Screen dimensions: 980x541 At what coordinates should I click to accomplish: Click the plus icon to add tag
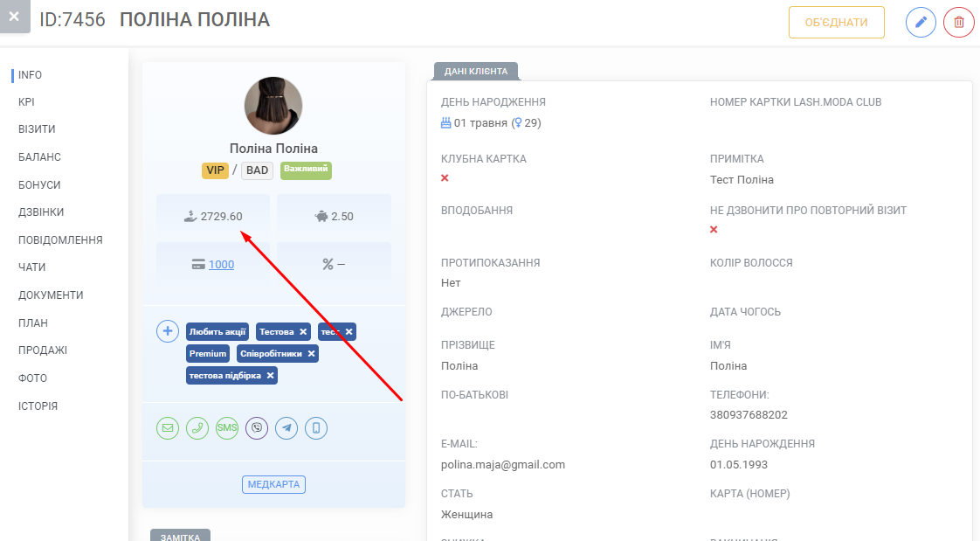pyautogui.click(x=168, y=331)
